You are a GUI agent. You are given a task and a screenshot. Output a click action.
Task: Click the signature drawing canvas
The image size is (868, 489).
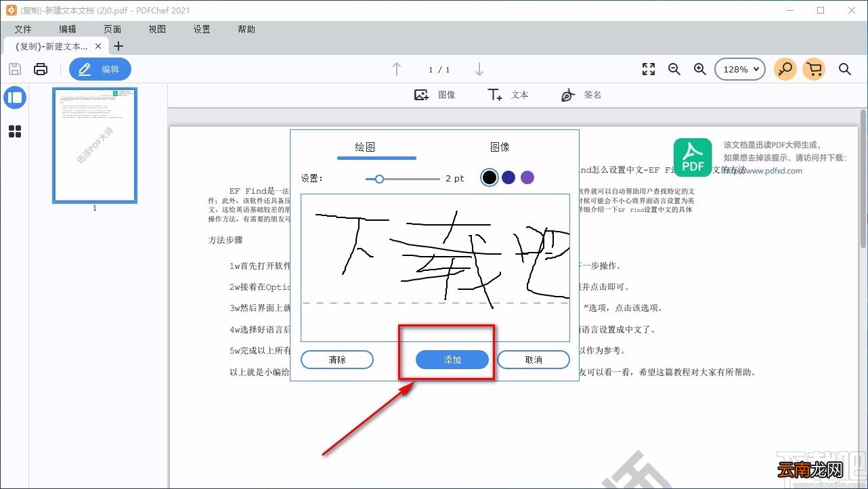(435, 268)
